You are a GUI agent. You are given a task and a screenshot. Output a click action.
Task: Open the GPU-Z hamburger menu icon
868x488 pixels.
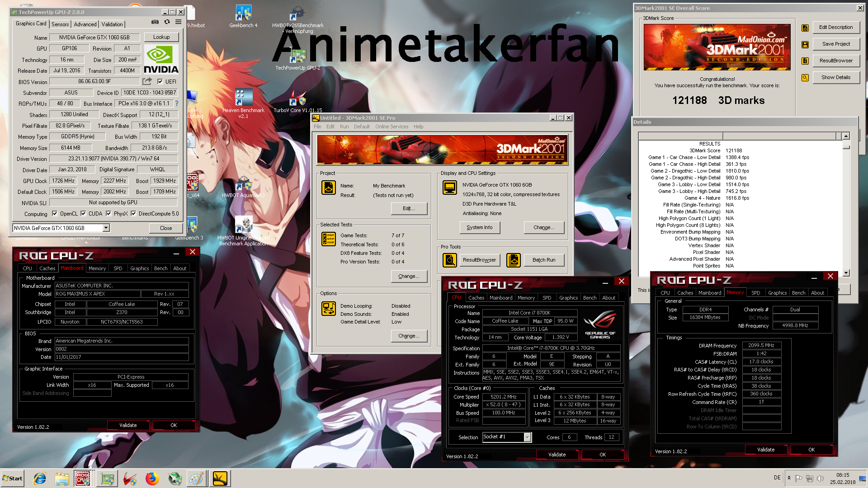pyautogui.click(x=179, y=22)
